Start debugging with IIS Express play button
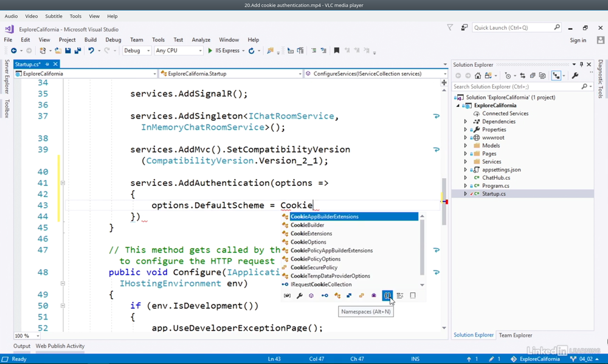The width and height of the screenshot is (608, 364). 210,50
